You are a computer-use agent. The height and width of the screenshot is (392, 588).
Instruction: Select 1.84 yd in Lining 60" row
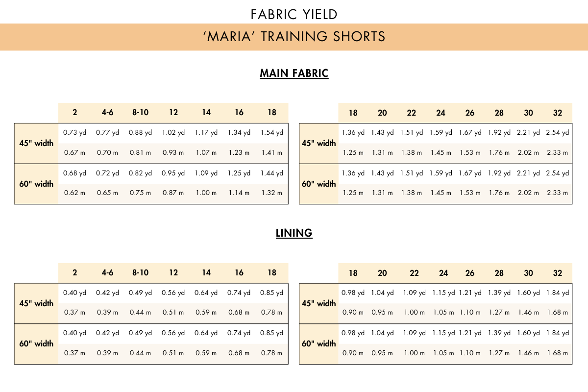click(557, 333)
